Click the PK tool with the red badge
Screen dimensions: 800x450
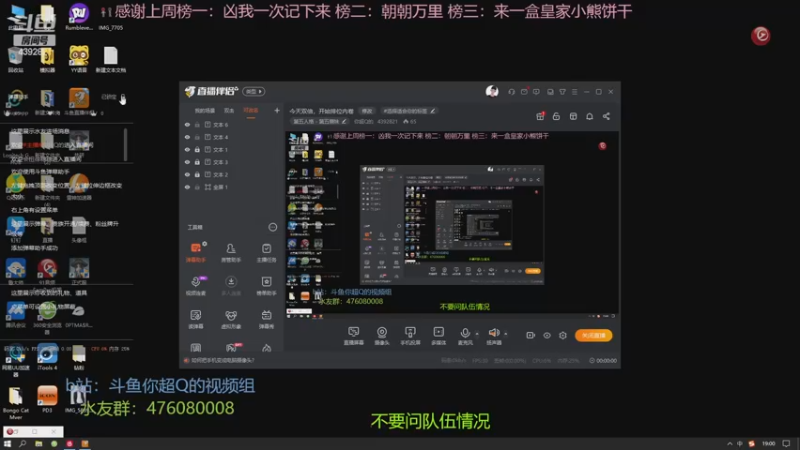231,348
